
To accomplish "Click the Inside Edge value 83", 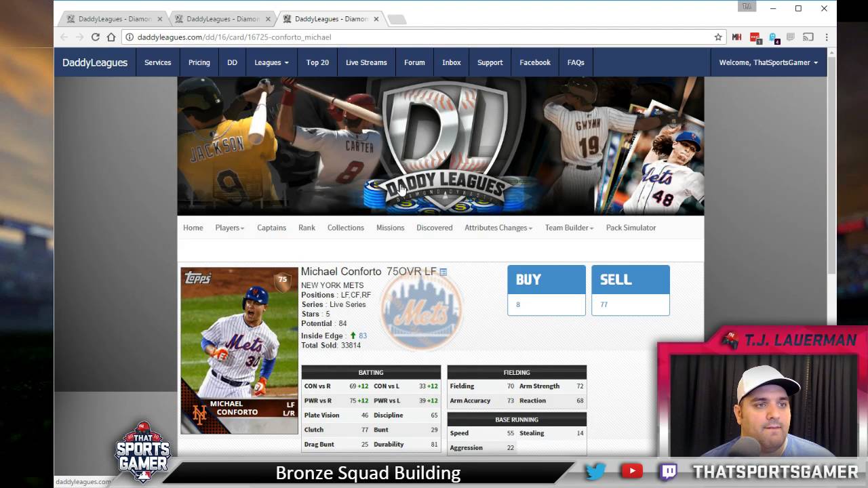I will pyautogui.click(x=363, y=335).
